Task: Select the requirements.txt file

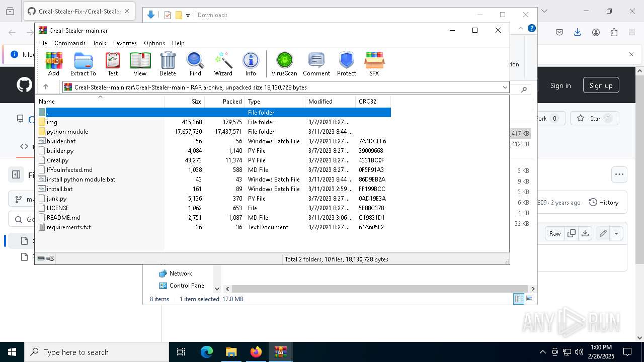Action: click(x=214, y=227)
